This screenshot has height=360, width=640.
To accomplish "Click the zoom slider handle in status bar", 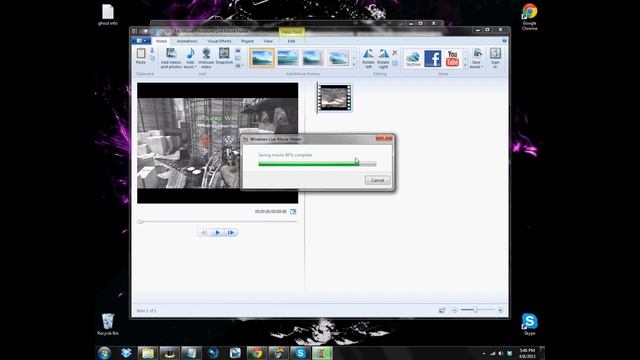I will tap(475, 310).
